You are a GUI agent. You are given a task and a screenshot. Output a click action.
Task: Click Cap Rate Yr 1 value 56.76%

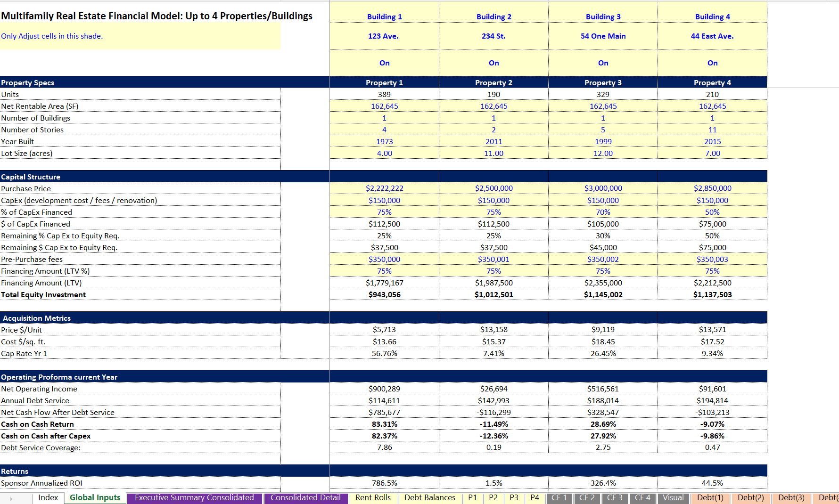(x=384, y=353)
